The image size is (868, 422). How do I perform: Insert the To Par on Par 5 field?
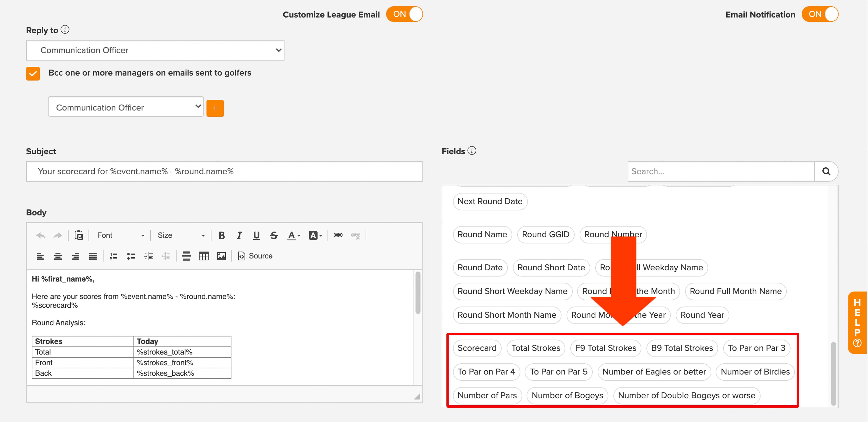(558, 372)
